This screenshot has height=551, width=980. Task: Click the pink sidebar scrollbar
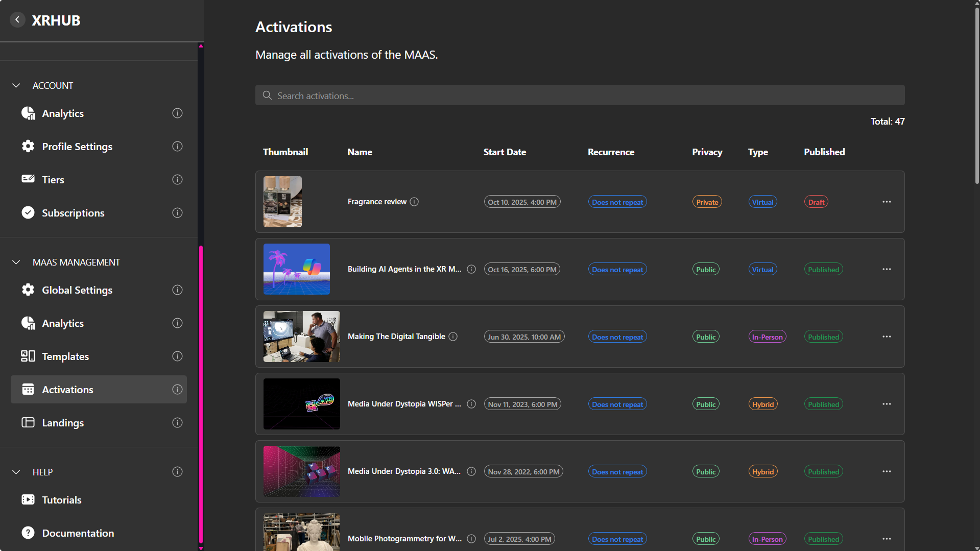201,393
